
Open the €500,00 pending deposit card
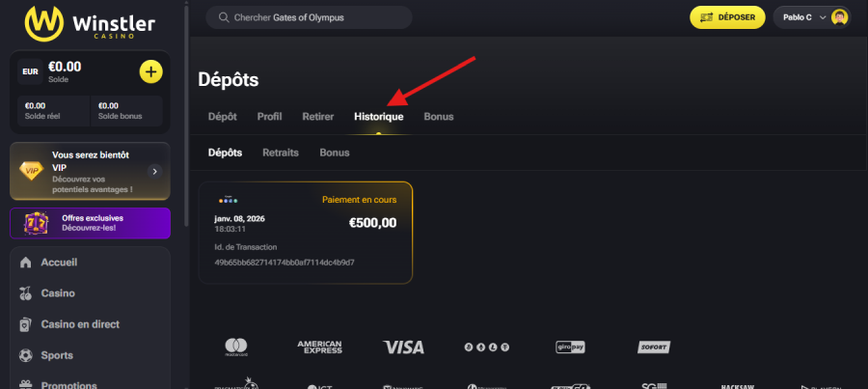pos(305,233)
